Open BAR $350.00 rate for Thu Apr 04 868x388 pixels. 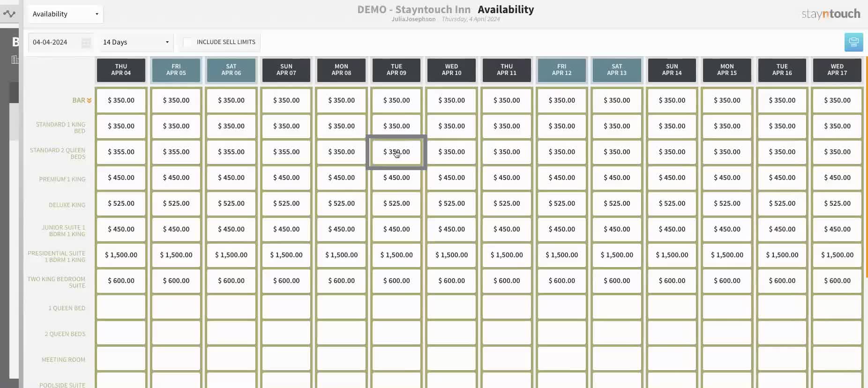(121, 100)
